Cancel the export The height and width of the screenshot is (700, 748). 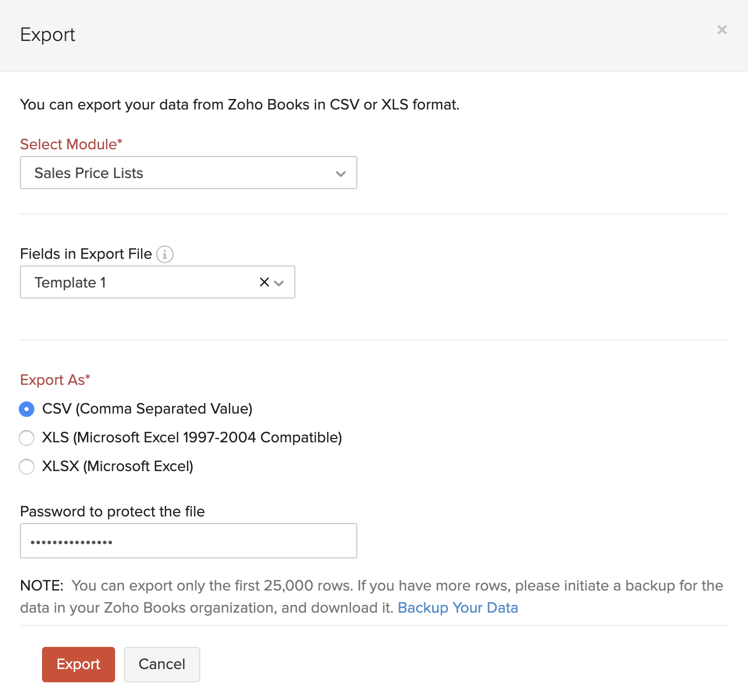click(162, 664)
